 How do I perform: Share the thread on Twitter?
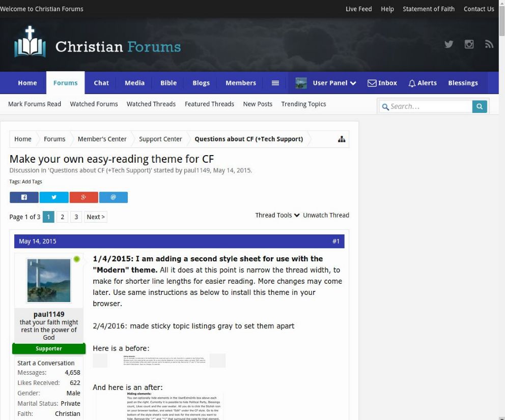click(x=53, y=197)
